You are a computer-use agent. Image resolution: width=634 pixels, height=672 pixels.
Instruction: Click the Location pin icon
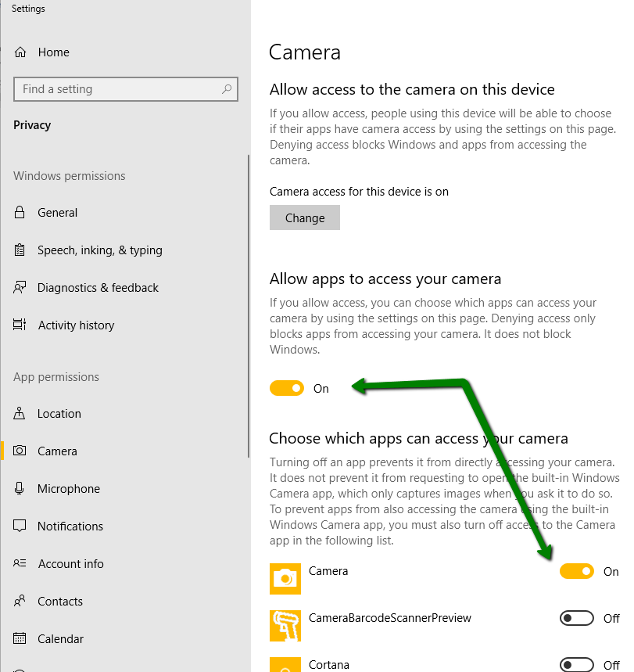pos(20,414)
